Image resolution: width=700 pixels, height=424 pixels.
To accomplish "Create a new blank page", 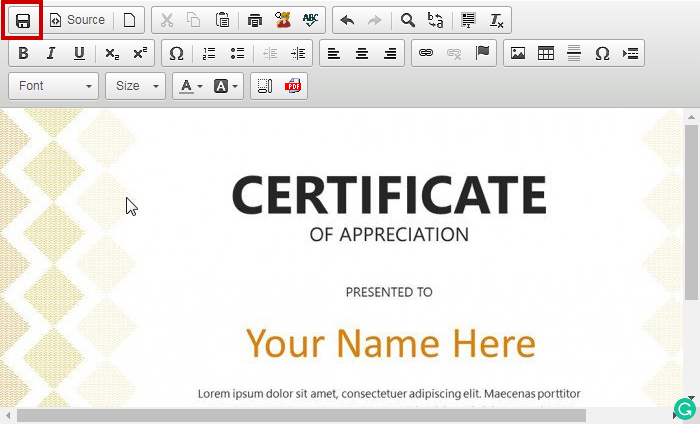I will 129,20.
